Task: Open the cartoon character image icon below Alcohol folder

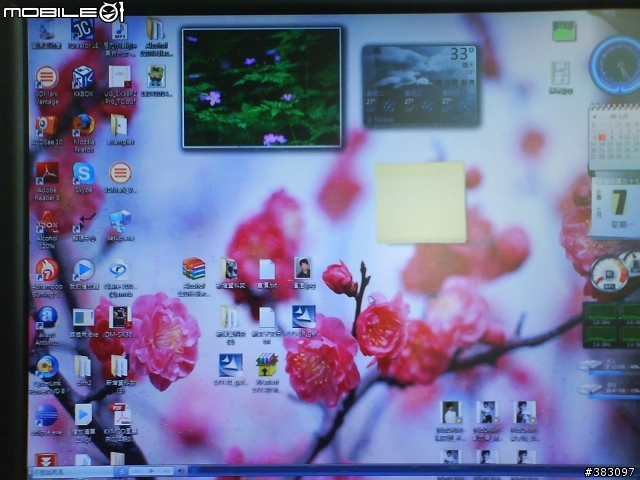Action: click(156, 77)
